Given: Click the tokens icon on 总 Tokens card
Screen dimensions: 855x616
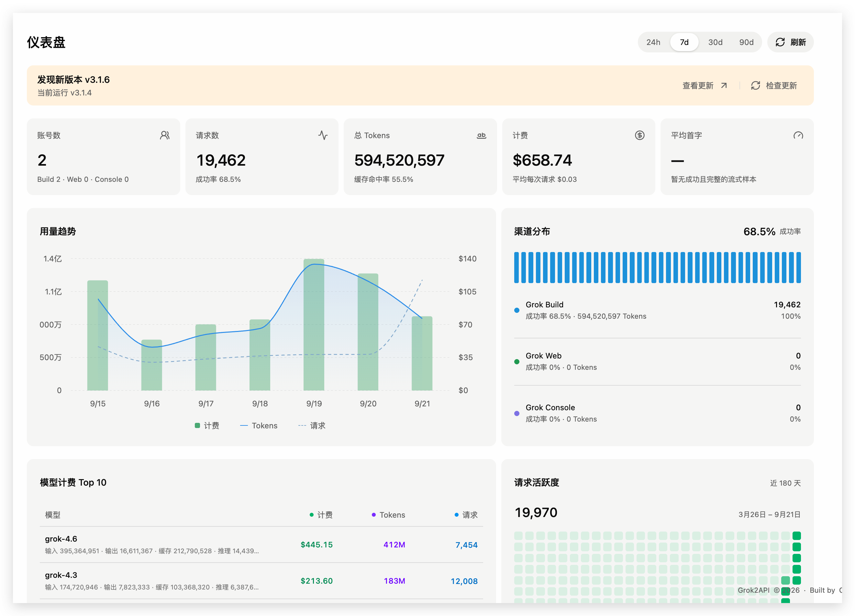Looking at the screenshot, I should 482,135.
